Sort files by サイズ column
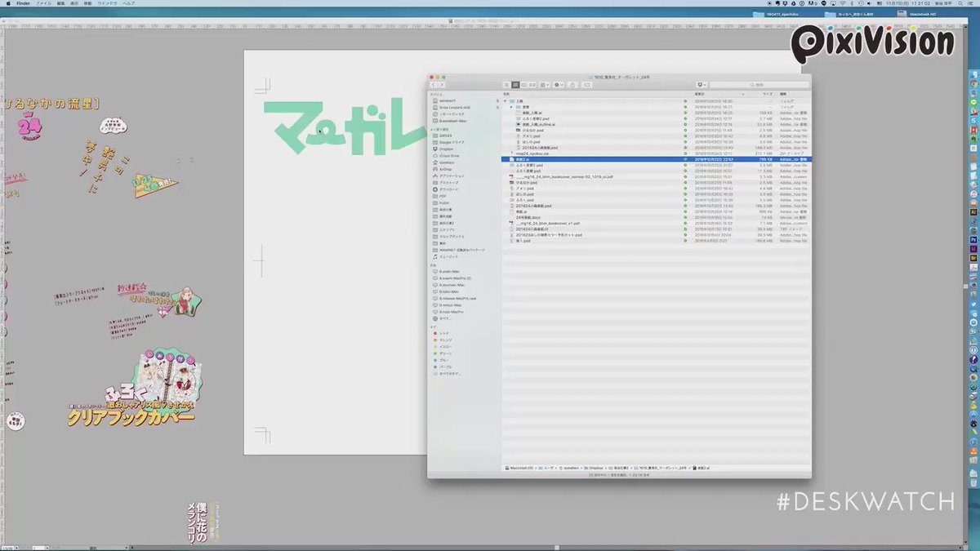Image resolution: width=980 pixels, height=551 pixels. click(767, 95)
